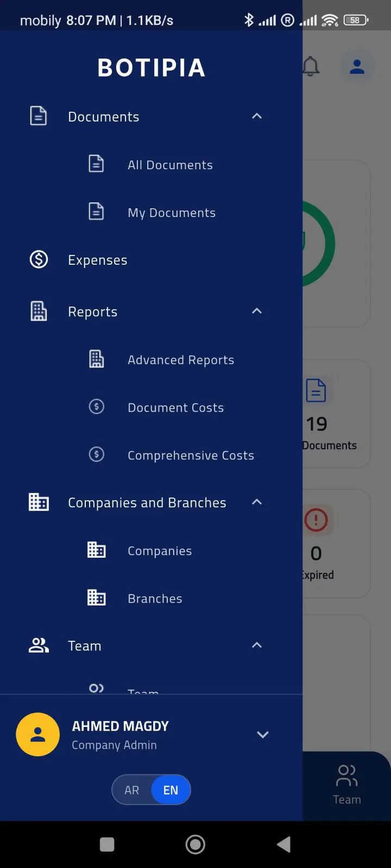The width and height of the screenshot is (391, 868).
Task: Open notifications via bell icon
Action: click(x=311, y=67)
